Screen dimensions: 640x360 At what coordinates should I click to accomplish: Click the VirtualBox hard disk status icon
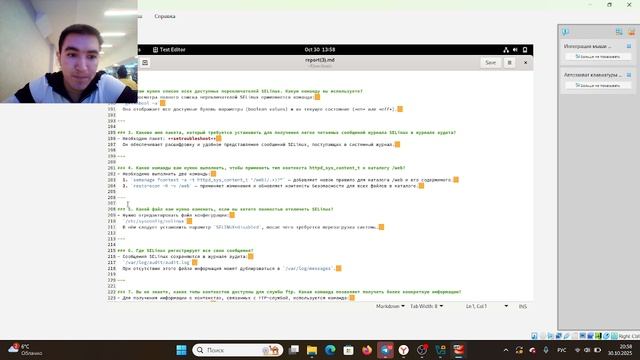click(x=534, y=336)
